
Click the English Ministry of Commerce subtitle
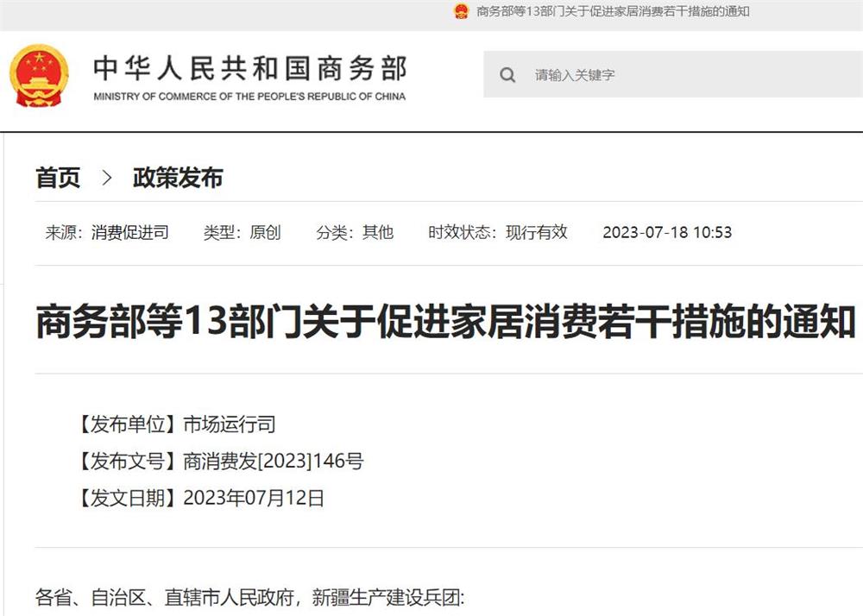(249, 97)
